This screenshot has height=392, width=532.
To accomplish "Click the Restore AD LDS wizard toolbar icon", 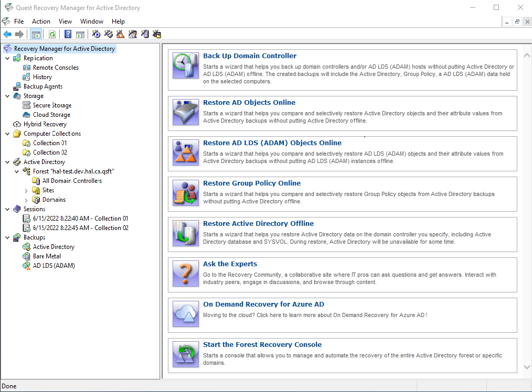I will tap(120, 34).
